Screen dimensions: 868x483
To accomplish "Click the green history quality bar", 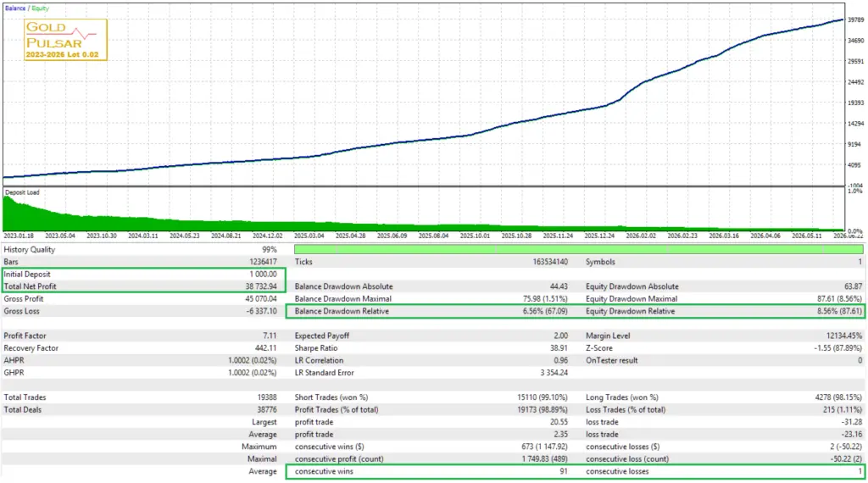I will point(578,249).
